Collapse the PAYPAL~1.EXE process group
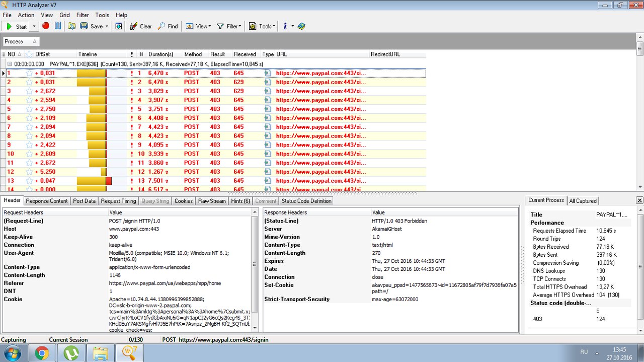644x362 pixels. (x=10, y=64)
